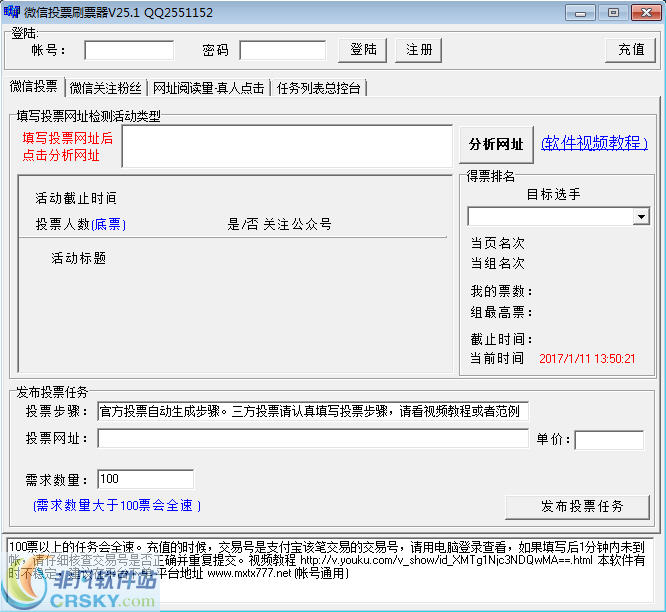Maximize the window
Viewport: 666px width, 612px height.
pos(613,13)
